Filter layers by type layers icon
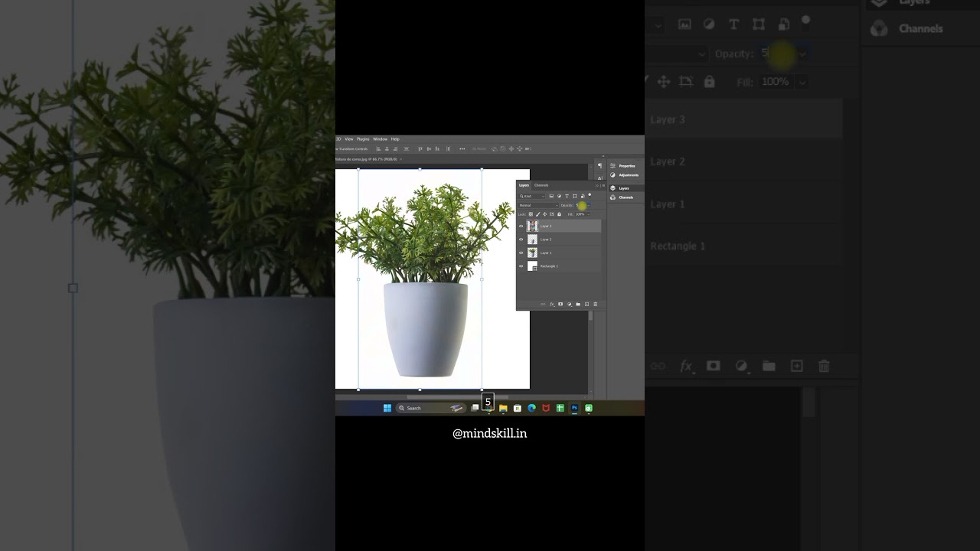The height and width of the screenshot is (551, 980). pos(567,196)
